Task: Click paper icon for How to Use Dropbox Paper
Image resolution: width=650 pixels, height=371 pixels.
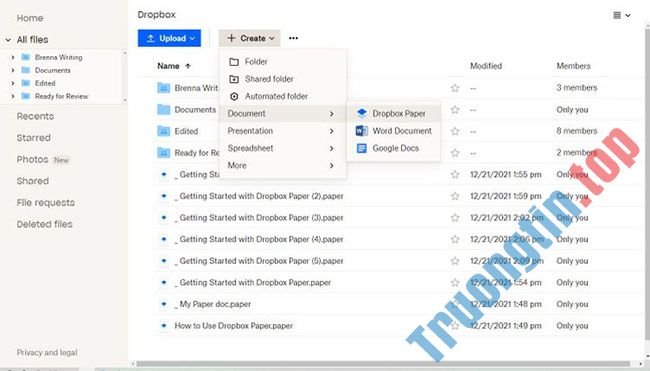Action: [x=164, y=325]
